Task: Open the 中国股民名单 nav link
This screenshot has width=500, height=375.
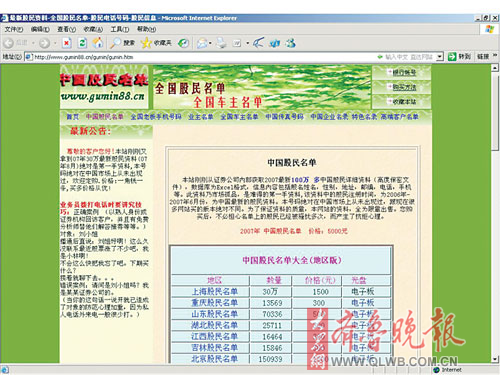Action: pyautogui.click(x=105, y=117)
